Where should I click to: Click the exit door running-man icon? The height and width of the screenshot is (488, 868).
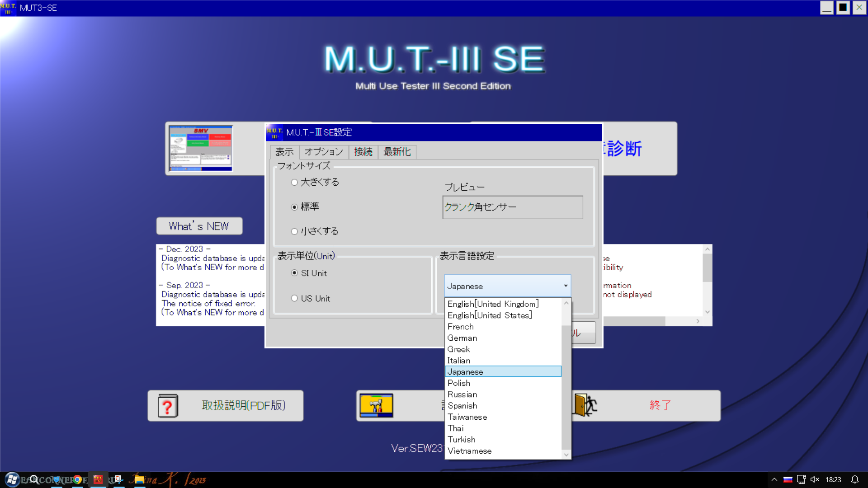click(585, 405)
